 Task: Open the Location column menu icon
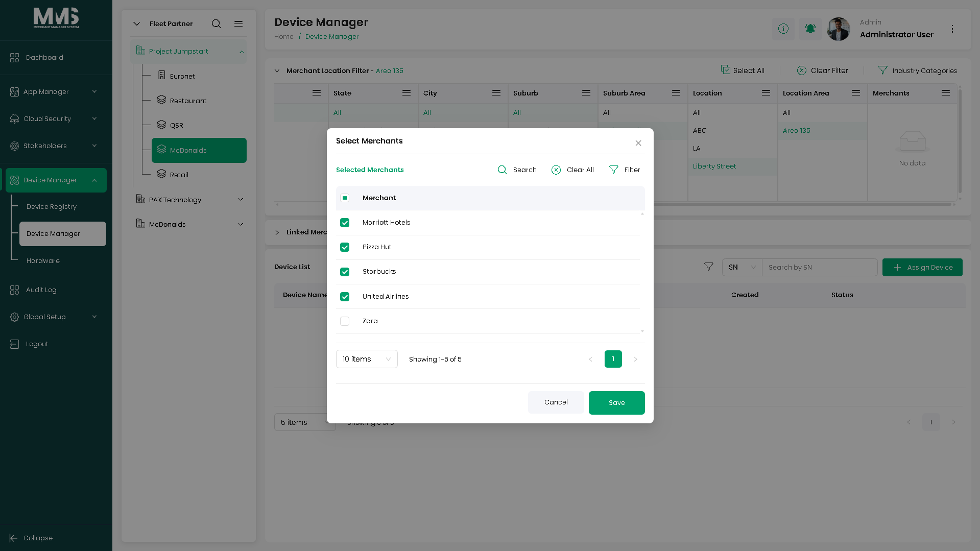(x=766, y=93)
